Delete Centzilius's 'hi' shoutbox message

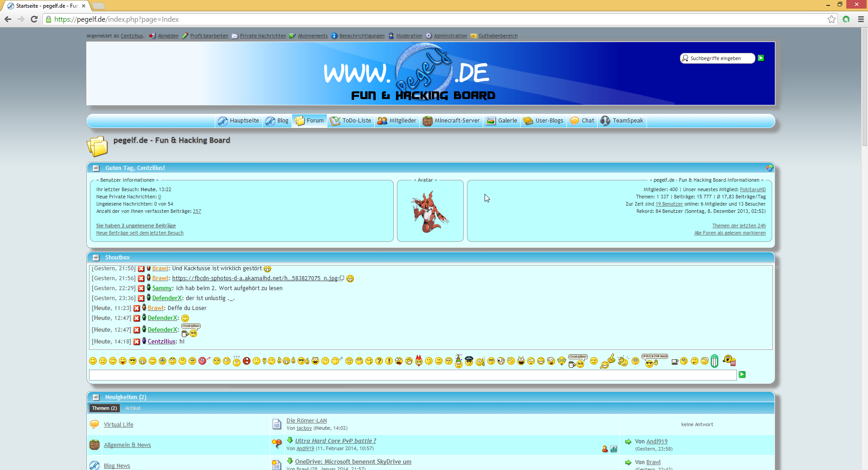137,342
